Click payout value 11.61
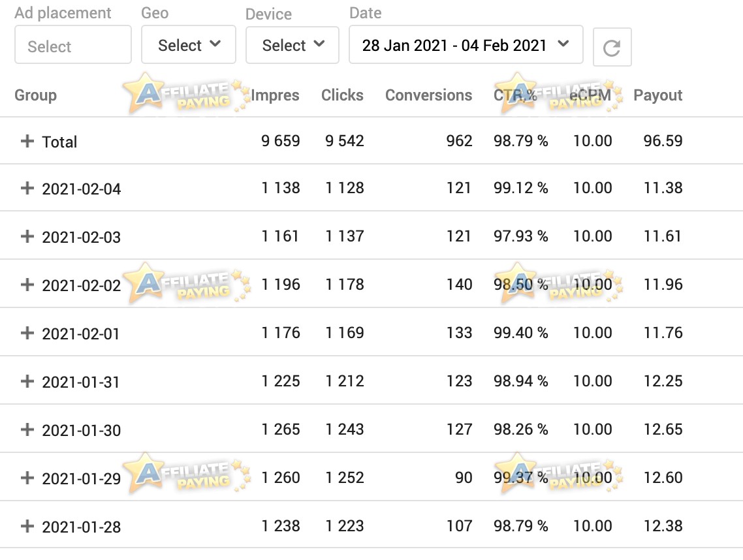 [663, 236]
